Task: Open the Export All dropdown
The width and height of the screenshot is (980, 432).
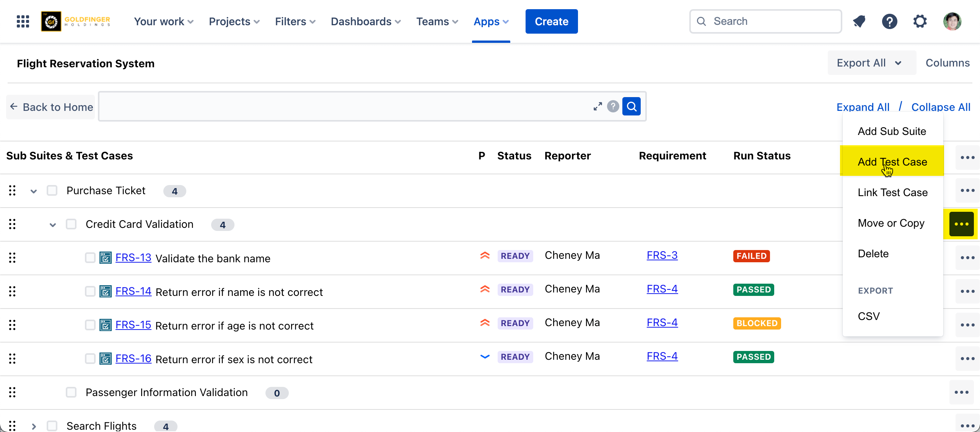Action: [871, 63]
